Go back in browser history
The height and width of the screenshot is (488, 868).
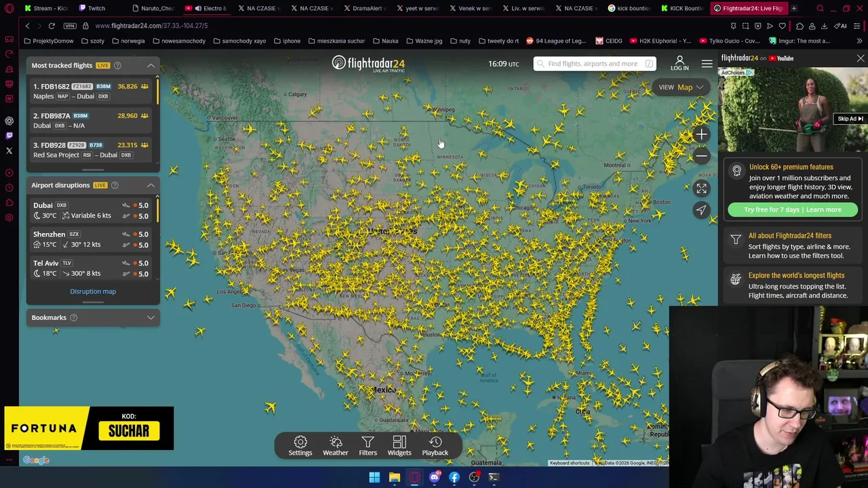click(27, 26)
